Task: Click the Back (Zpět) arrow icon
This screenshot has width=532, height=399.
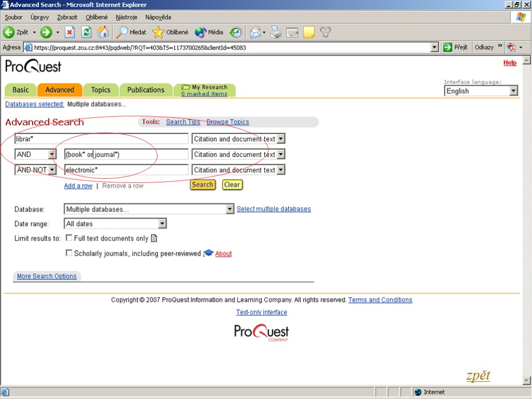Action: point(9,32)
